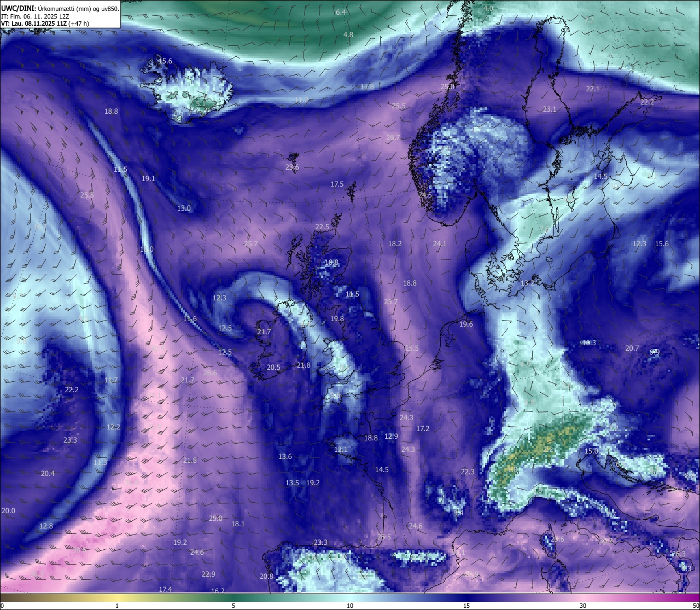The height and width of the screenshot is (610, 700).
Task: Click the 17.4 map value
Action: (x=165, y=590)
